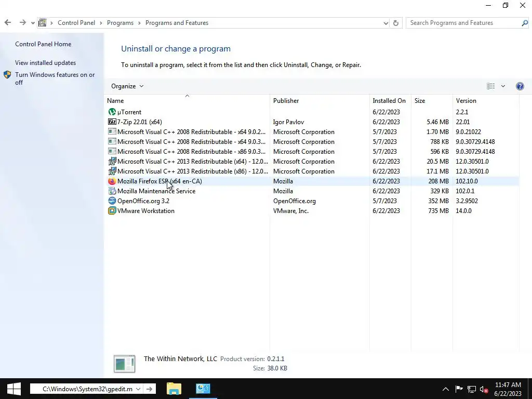Select Mozilla Maintenance Service entry
Viewport: 532px width, 399px height.
pyautogui.click(x=156, y=191)
